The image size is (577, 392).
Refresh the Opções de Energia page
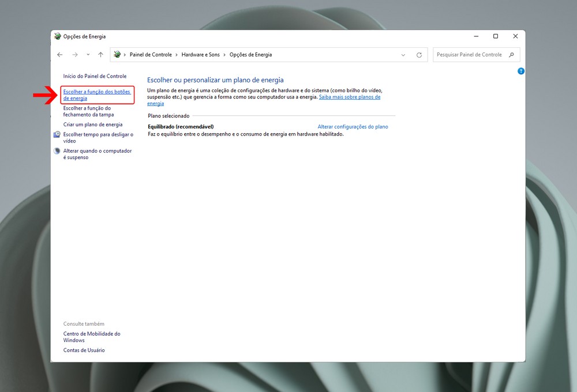[419, 55]
